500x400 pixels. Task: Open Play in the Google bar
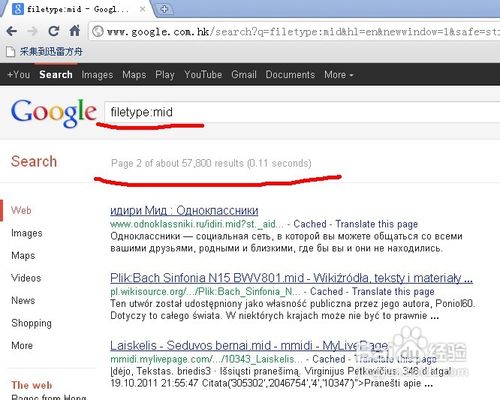pos(165,75)
